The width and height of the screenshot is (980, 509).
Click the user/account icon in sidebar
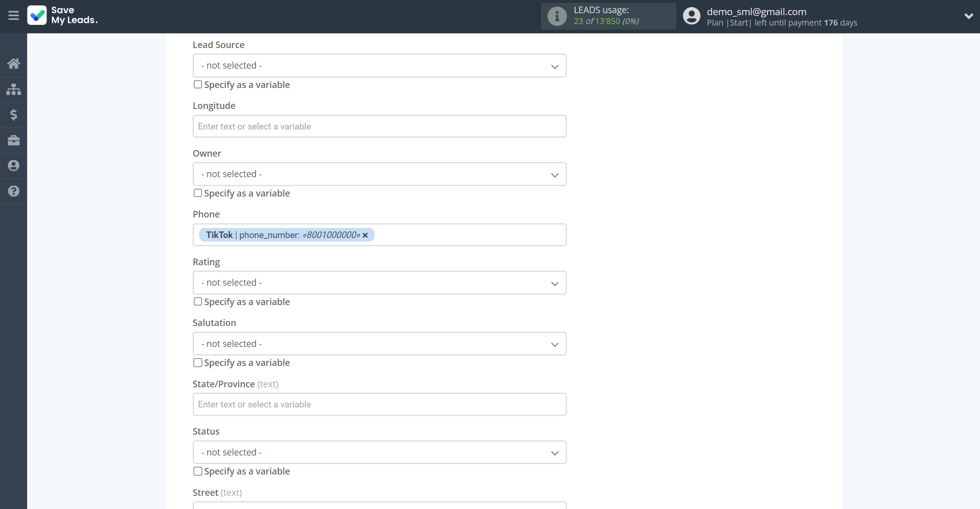click(14, 166)
